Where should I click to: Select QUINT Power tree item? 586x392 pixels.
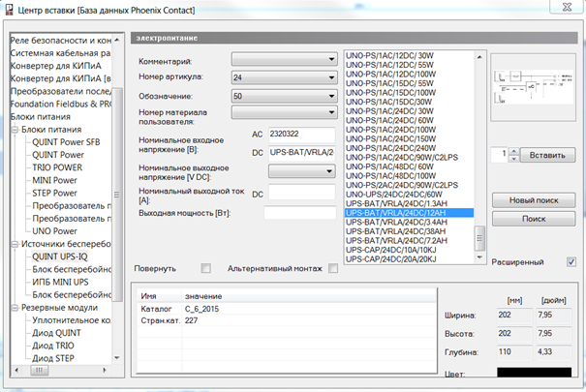point(58,155)
